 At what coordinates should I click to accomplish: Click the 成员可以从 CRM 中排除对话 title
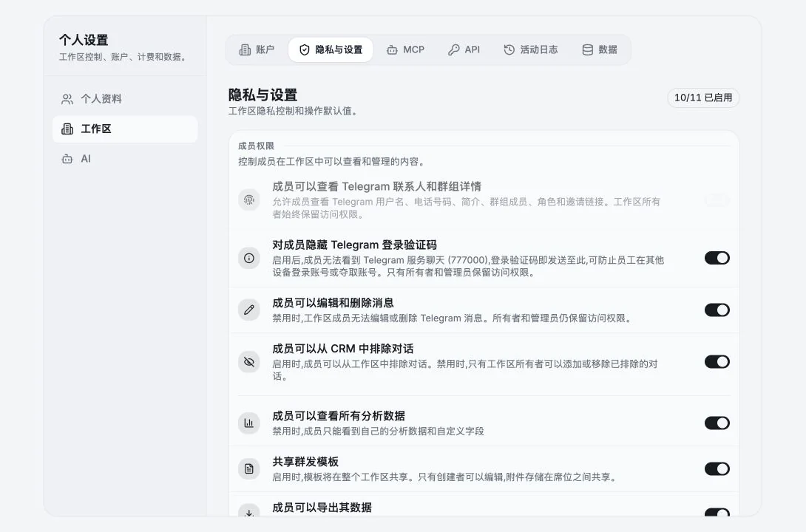pos(343,349)
